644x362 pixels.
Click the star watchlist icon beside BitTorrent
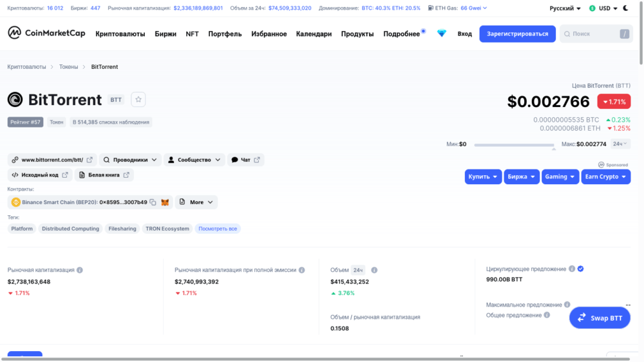pos(138,99)
